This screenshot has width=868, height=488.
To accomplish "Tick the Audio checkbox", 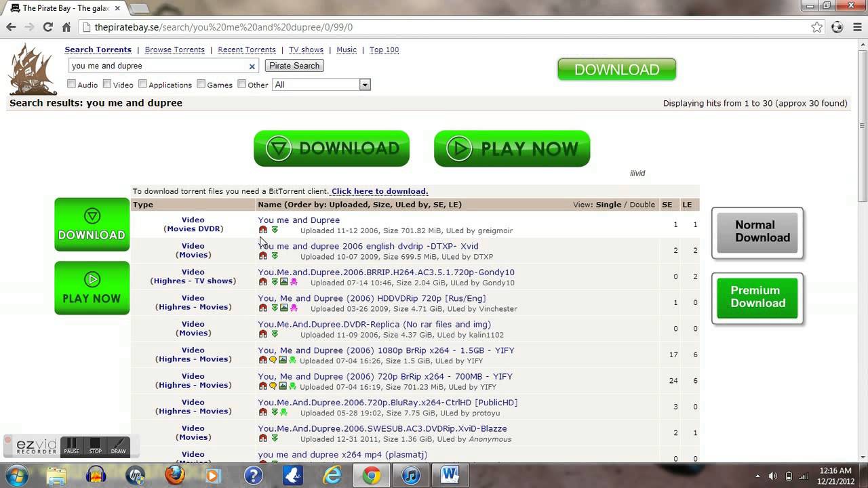I will tap(71, 84).
